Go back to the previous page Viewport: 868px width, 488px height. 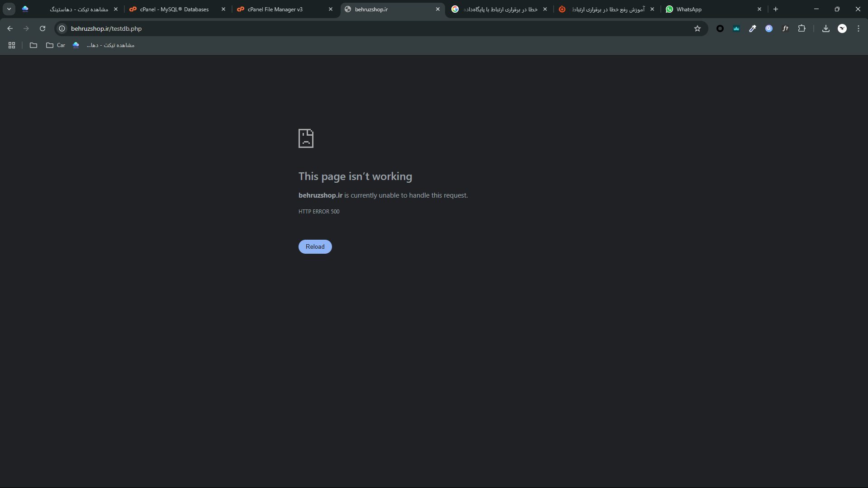(10, 28)
